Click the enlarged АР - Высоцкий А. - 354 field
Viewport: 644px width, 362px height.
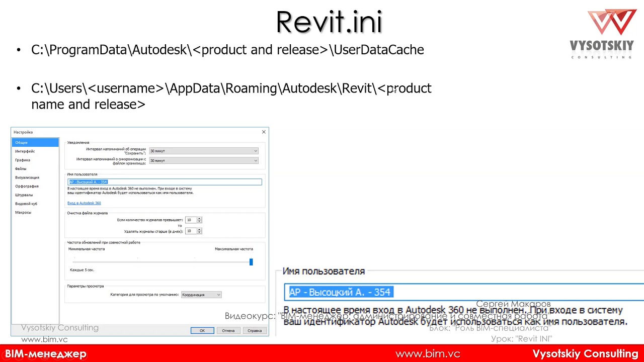point(463,292)
